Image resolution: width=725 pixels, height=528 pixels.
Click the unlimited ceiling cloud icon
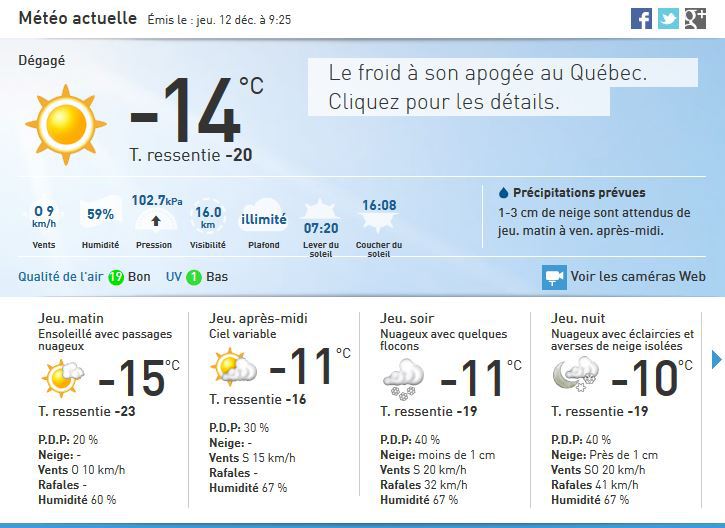click(263, 219)
